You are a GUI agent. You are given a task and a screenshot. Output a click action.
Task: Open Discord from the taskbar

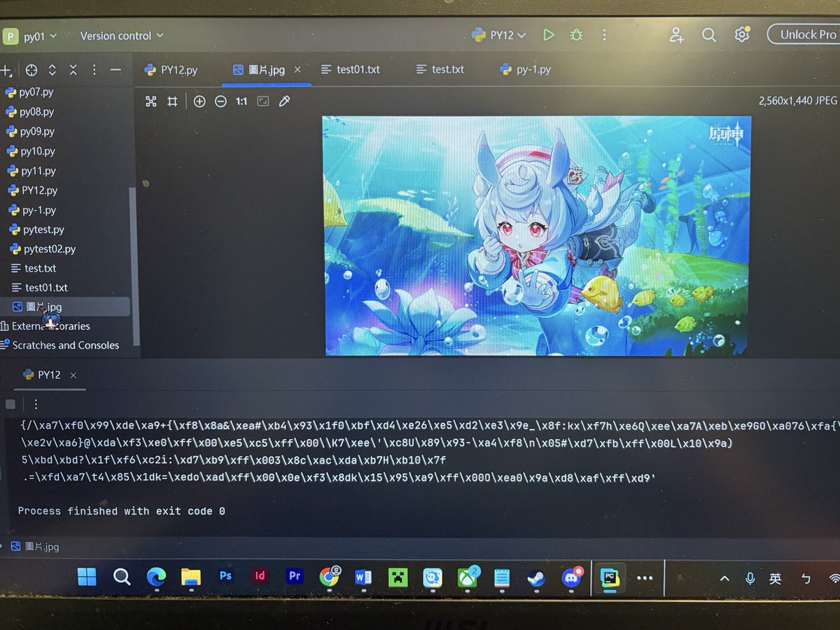coord(571,577)
